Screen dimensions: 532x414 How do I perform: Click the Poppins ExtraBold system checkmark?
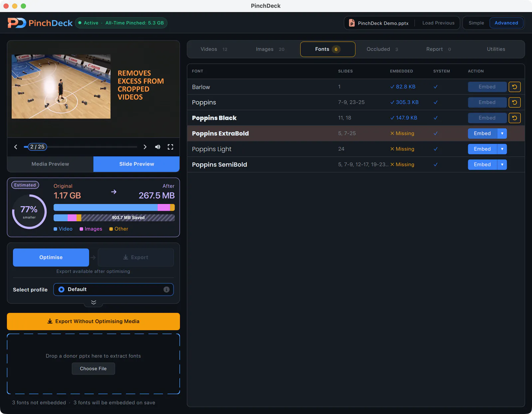(x=436, y=134)
